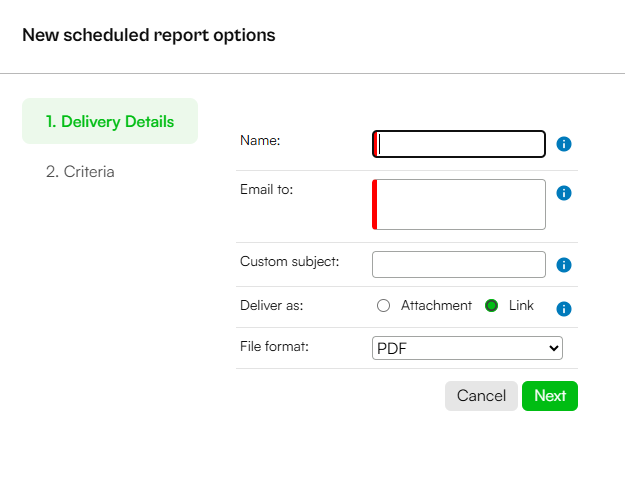
Task: Click the info icon next to Name field
Action: pos(564,144)
